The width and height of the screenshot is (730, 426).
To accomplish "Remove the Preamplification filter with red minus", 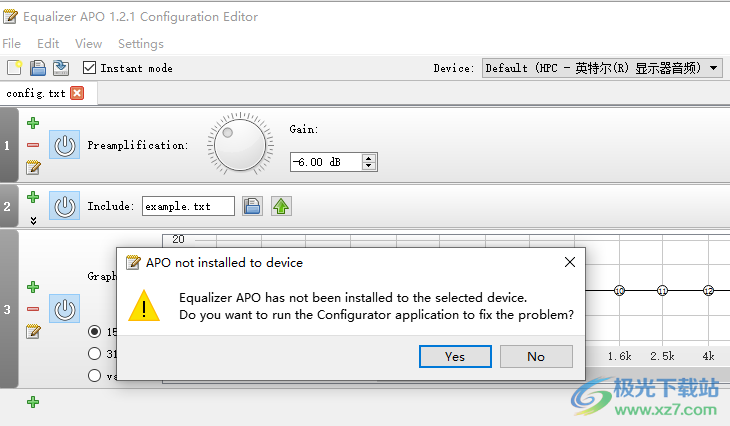I will (x=33, y=145).
